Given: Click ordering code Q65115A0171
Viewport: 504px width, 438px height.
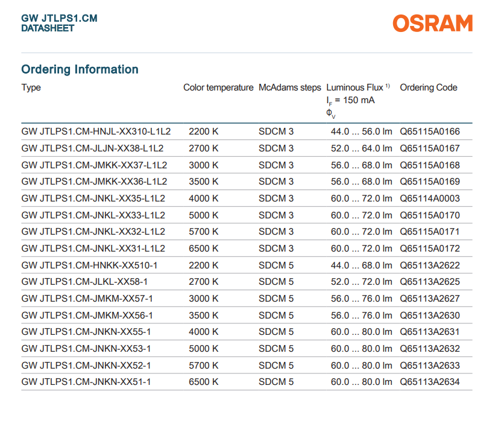Looking at the screenshot, I should (430, 232).
